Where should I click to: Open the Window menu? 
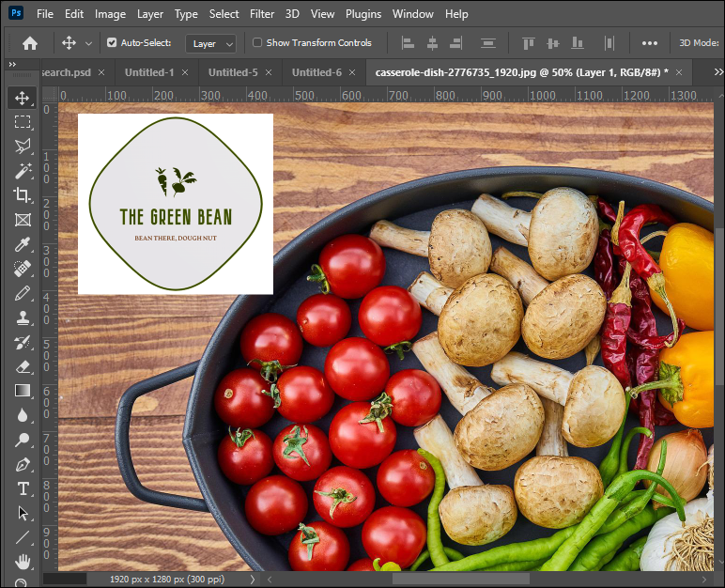[413, 14]
